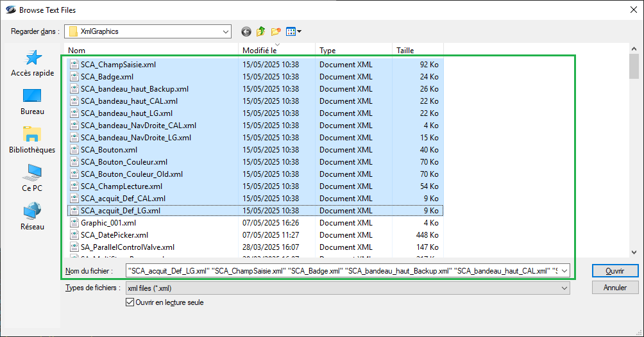Sort files by Modifié le column
Viewport: 644px width, 337px height.
[x=277, y=51]
